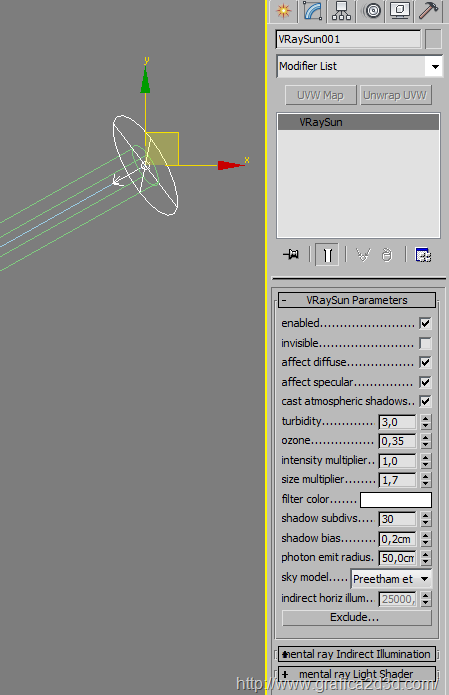449x695 pixels.
Task: Open the Utilities hammer tab
Action: 428,11
